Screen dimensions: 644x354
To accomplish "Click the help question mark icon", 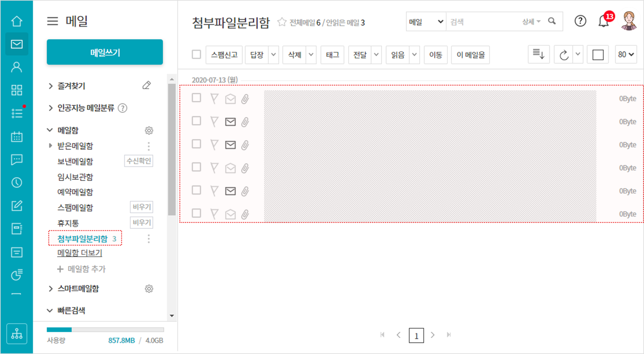I will click(580, 21).
